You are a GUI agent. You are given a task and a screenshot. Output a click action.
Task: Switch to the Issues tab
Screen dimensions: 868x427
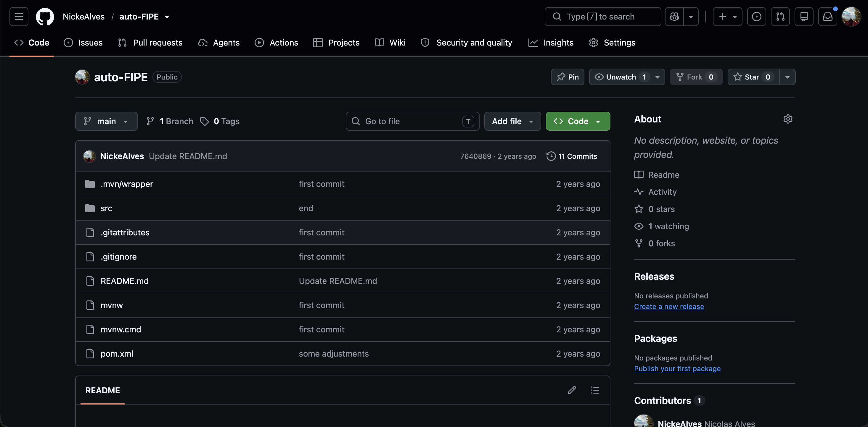pos(83,43)
